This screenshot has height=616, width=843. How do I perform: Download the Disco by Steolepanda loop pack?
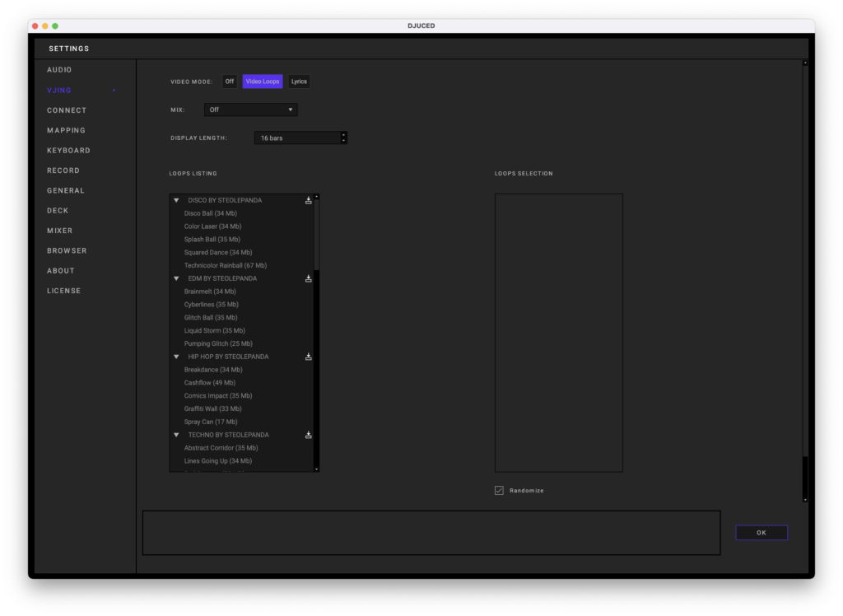(309, 200)
